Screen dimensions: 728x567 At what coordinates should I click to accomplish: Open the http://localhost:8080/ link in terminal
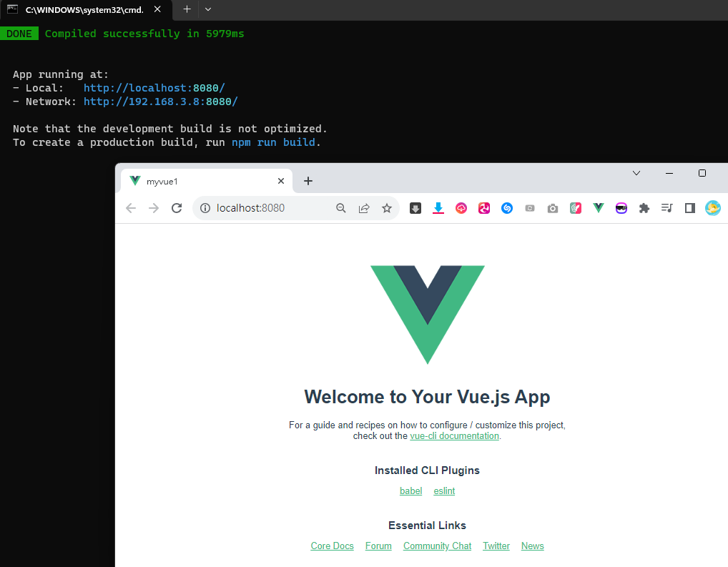154,88
